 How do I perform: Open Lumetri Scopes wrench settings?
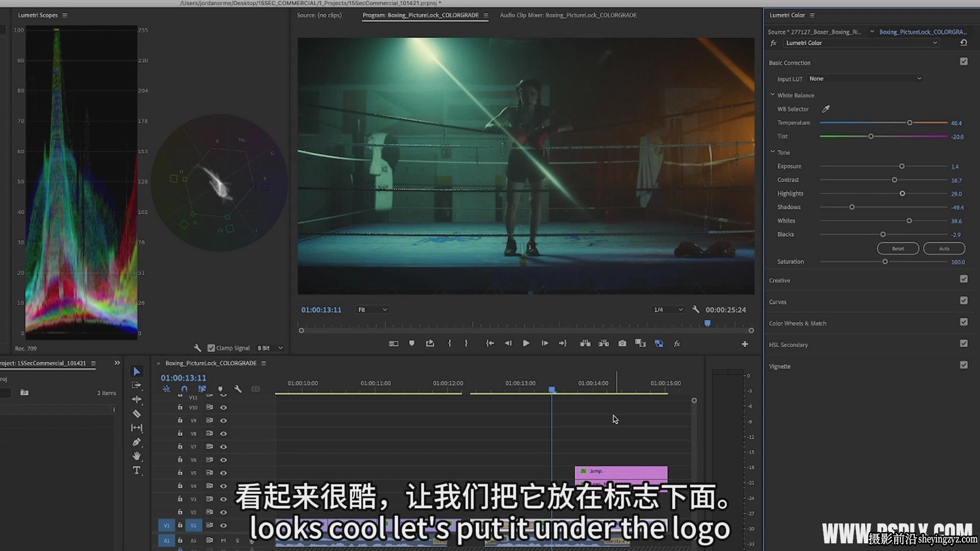198,348
